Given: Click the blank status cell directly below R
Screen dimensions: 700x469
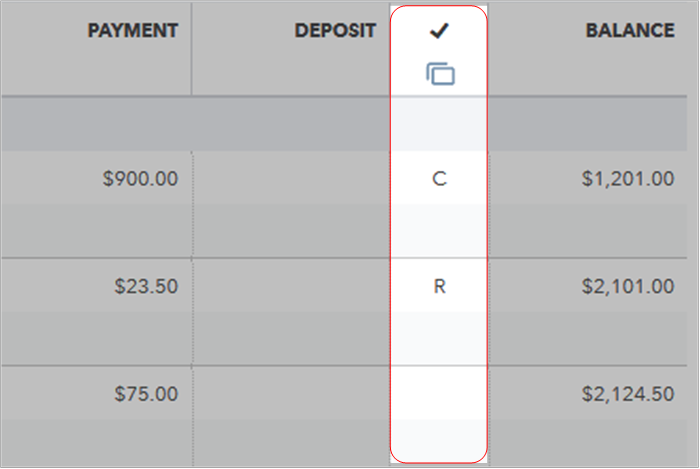Looking at the screenshot, I should coord(439,338).
